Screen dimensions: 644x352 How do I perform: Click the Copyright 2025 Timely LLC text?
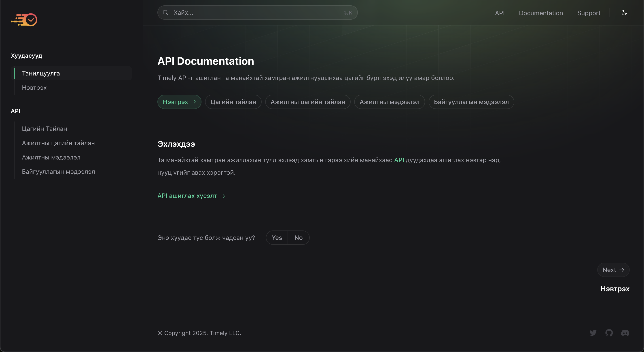199,333
